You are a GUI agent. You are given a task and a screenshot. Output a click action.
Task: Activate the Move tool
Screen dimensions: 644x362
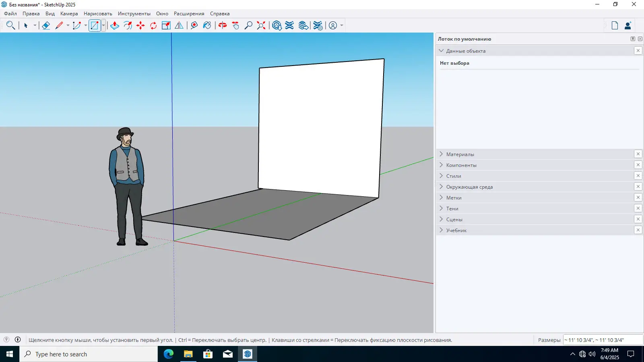pos(140,26)
